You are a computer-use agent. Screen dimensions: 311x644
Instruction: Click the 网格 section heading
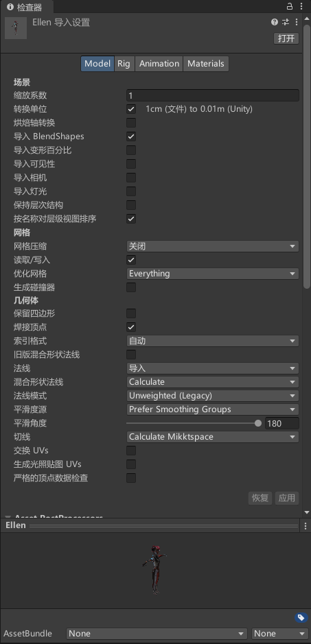(22, 232)
